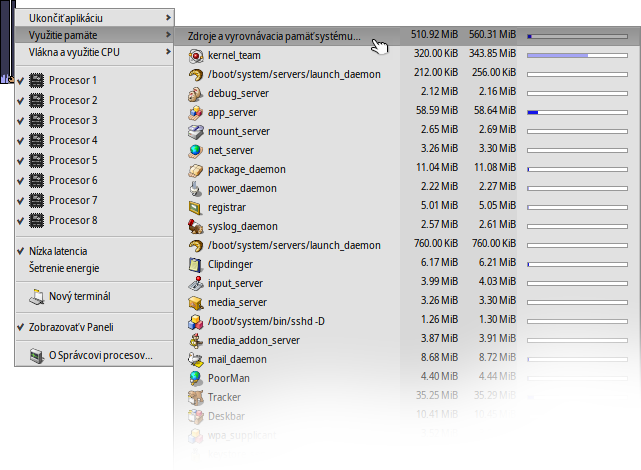This screenshot has height=470, width=641.
Task: Click the O Správcovi procesov icon
Action: (x=36, y=356)
